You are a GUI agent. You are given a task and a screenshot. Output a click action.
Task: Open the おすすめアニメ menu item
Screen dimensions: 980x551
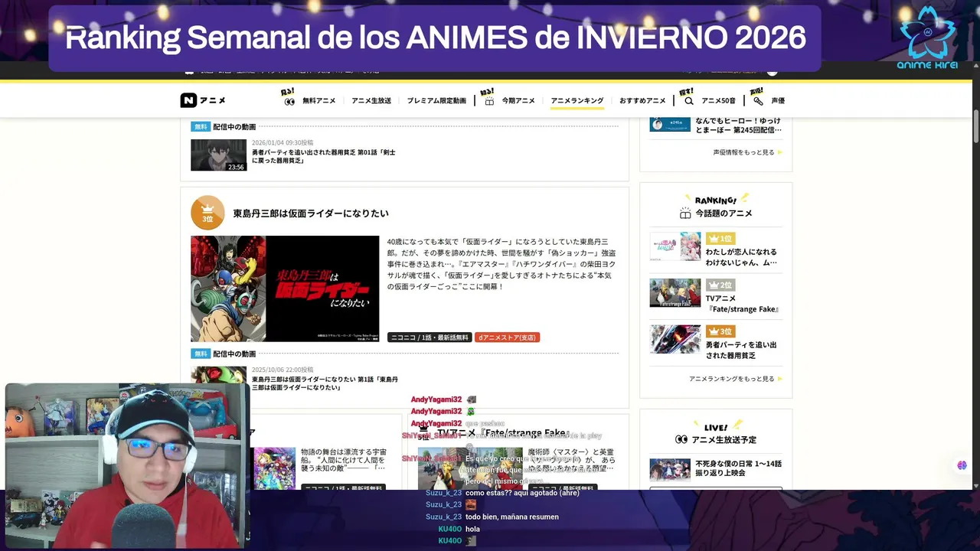point(642,101)
